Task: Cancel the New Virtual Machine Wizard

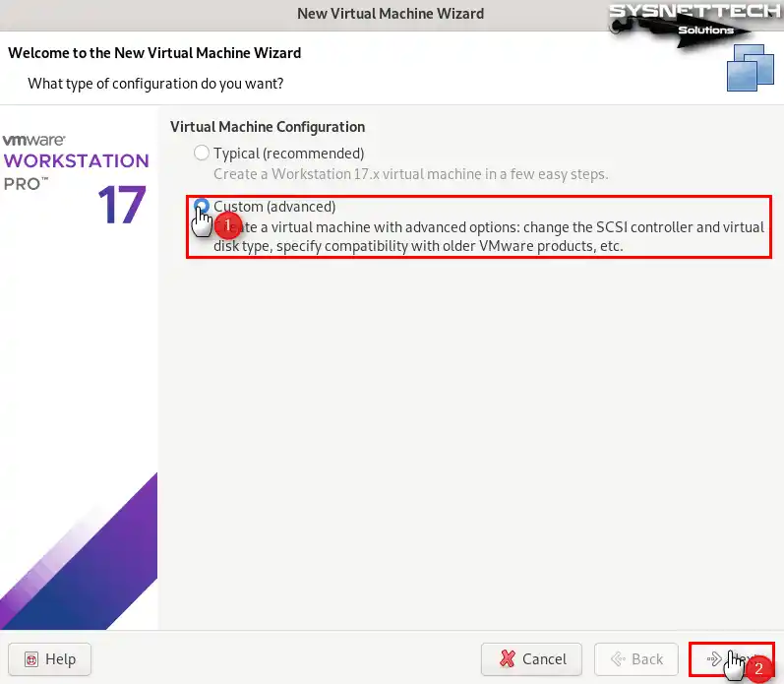Action: [x=531, y=659]
